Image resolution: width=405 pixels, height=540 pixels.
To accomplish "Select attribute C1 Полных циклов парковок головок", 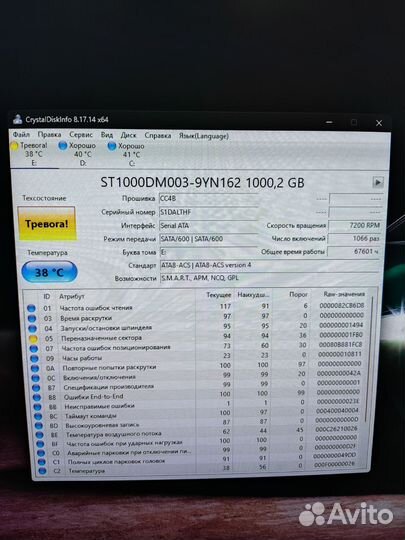I will click(197, 460).
